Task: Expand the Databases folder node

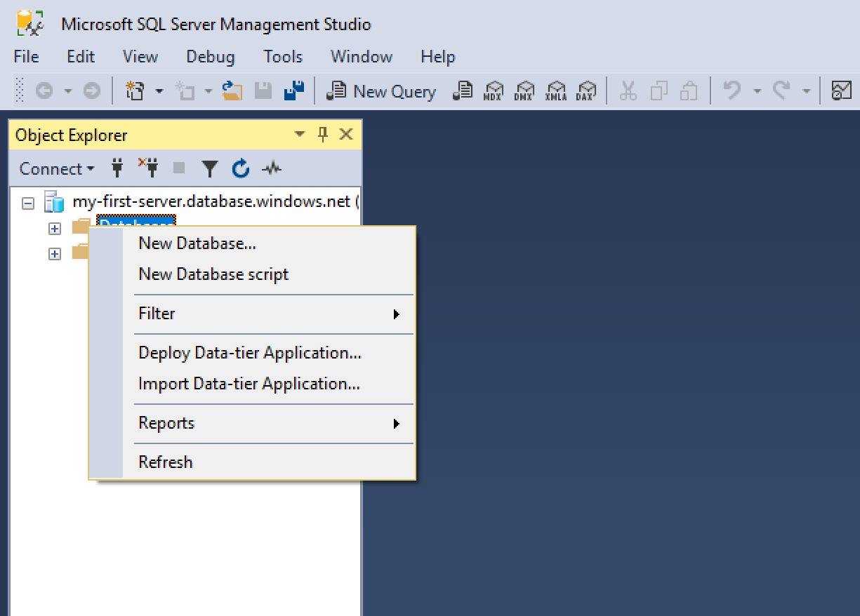Action: 55,228
